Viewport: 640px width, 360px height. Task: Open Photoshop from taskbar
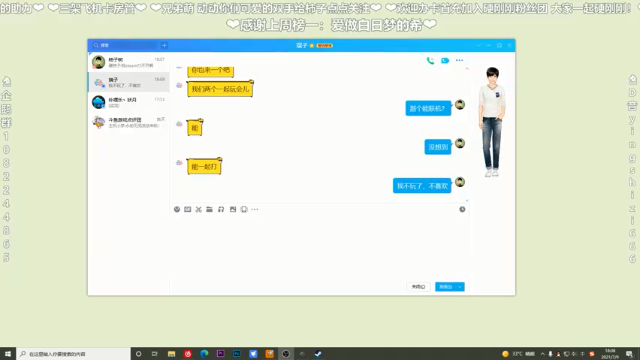tap(237, 354)
